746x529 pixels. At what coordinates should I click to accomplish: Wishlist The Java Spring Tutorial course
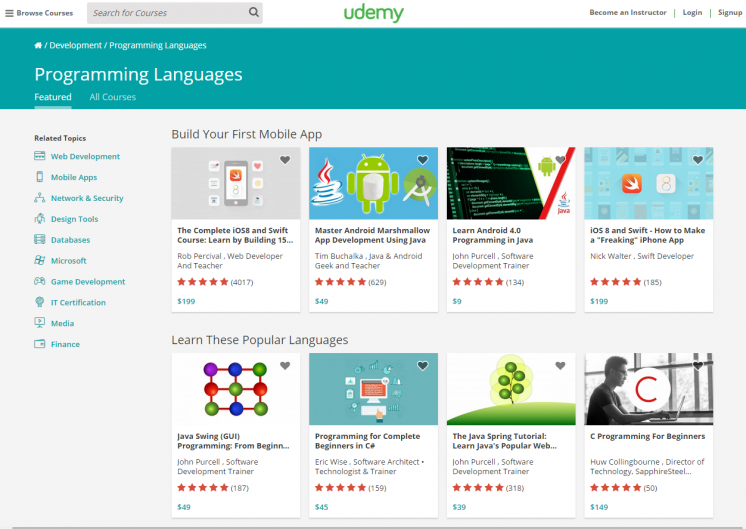[560, 366]
